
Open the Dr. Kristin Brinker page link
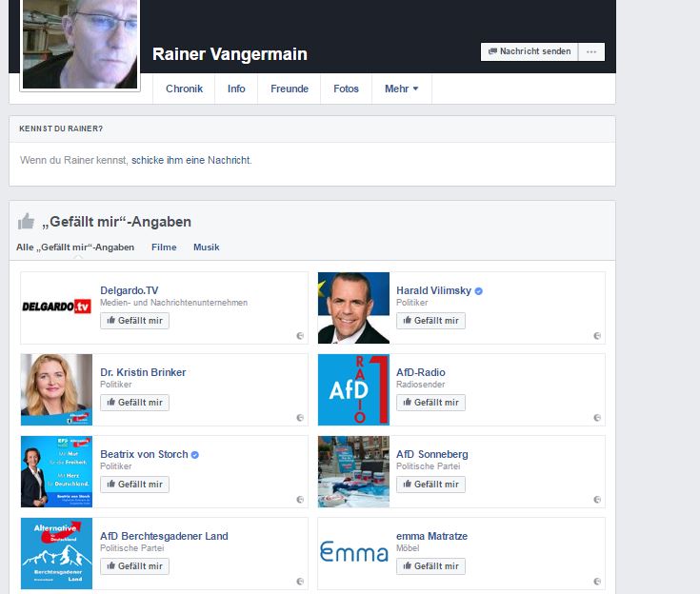(x=143, y=372)
